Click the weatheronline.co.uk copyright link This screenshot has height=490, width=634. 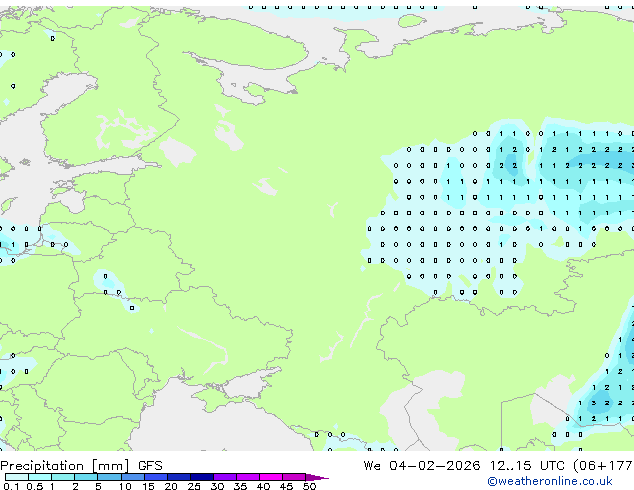pos(550,481)
